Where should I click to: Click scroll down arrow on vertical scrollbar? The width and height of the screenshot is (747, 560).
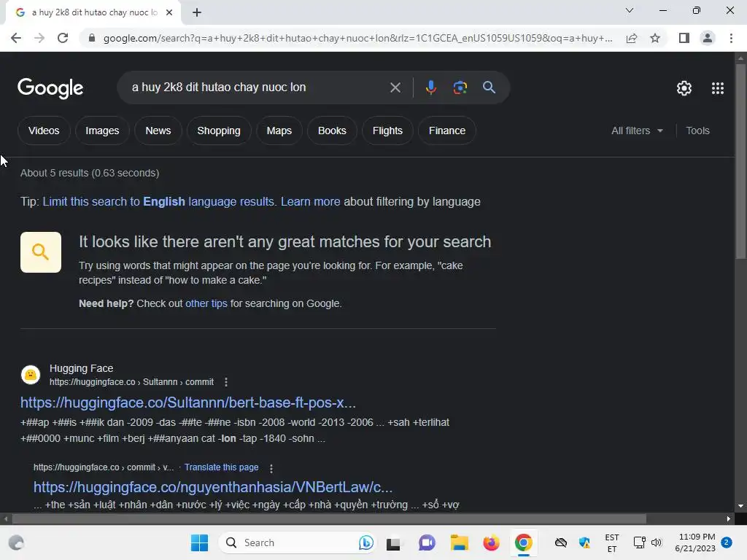coord(740,506)
